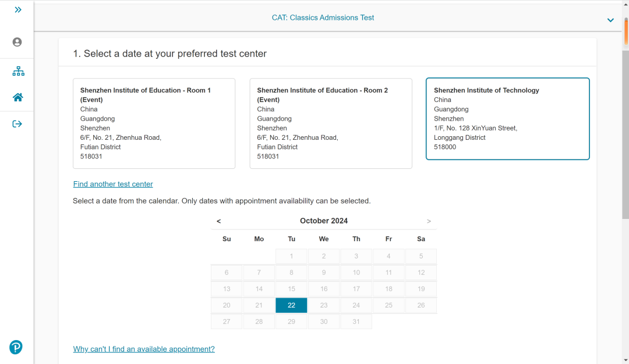Image resolution: width=629 pixels, height=364 pixels.
Task: Expand CAT Classics Admissions Test header chevron
Action: click(x=610, y=20)
